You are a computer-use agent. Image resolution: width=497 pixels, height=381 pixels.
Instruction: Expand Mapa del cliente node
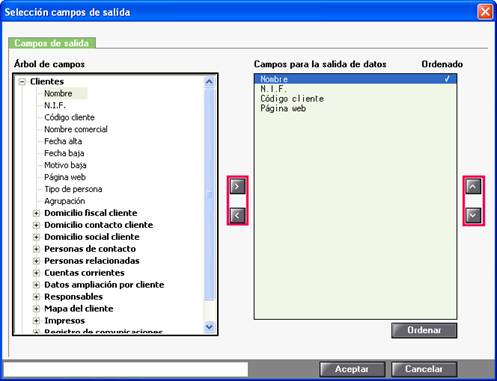pos(36,309)
